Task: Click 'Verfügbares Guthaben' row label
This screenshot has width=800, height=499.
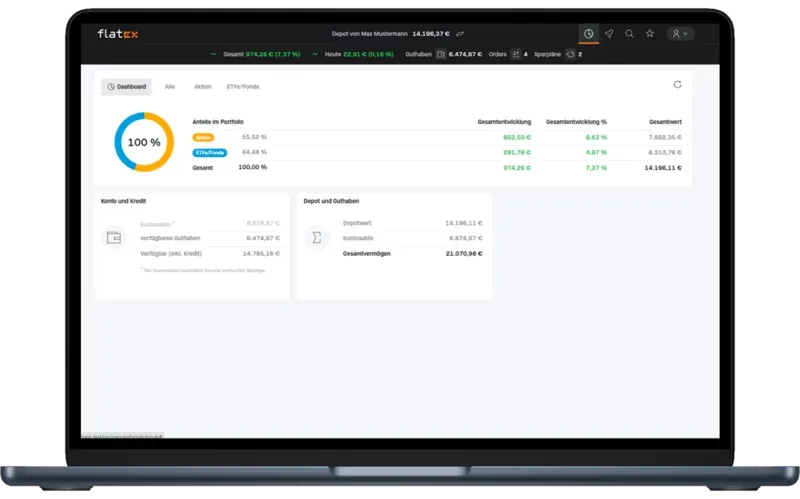Action: pos(170,238)
